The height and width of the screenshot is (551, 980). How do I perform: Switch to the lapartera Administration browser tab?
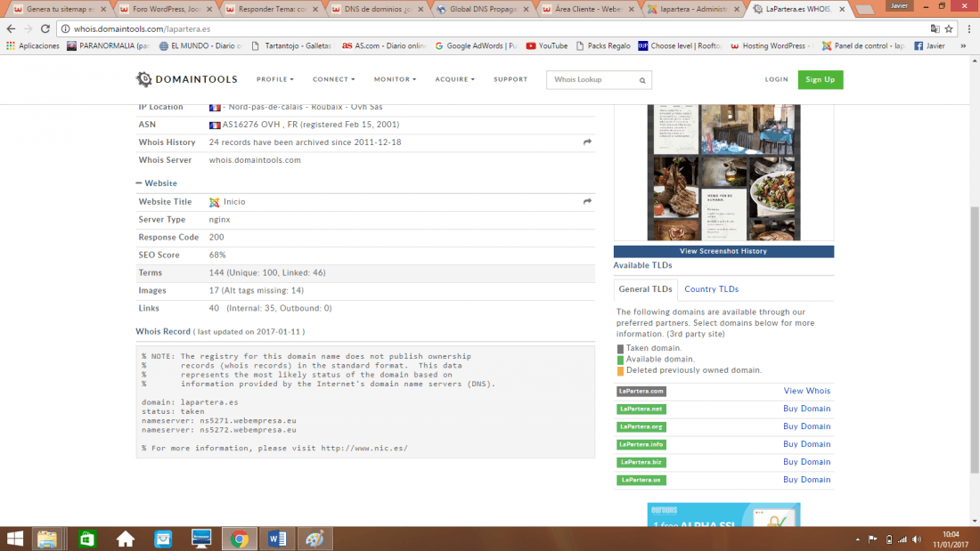694,10
